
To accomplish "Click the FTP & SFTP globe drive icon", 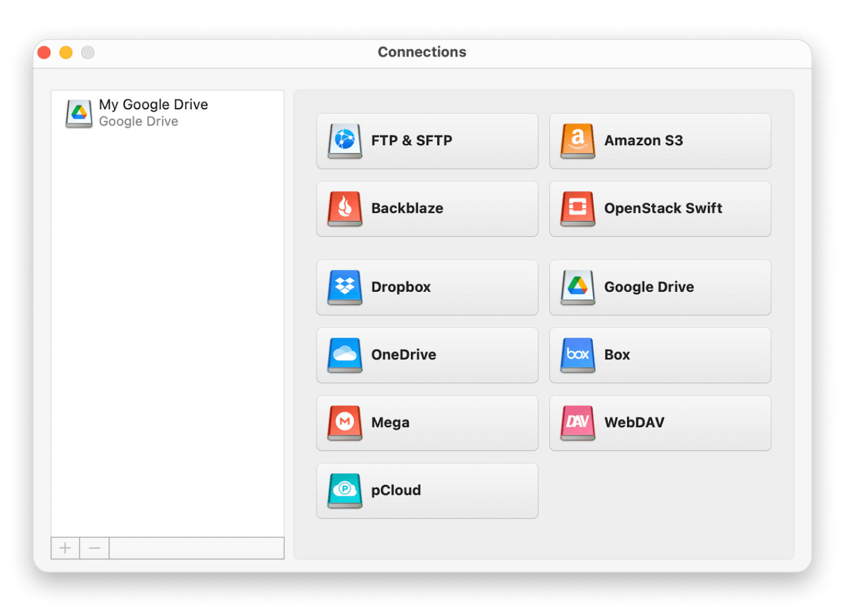I will point(344,141).
